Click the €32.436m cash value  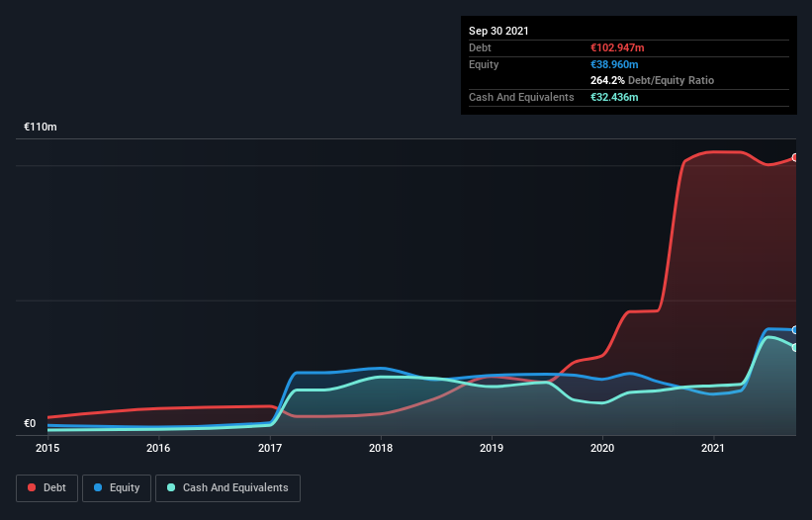tap(614, 97)
